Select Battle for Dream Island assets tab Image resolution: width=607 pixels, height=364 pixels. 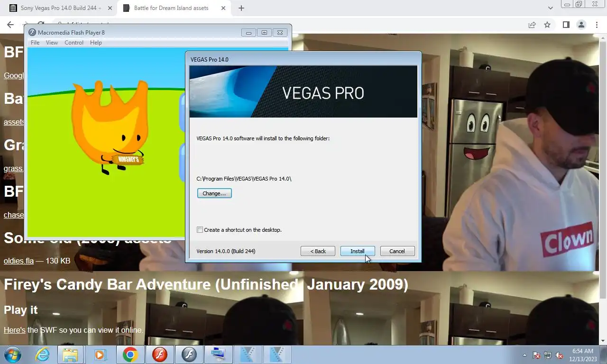point(174,8)
